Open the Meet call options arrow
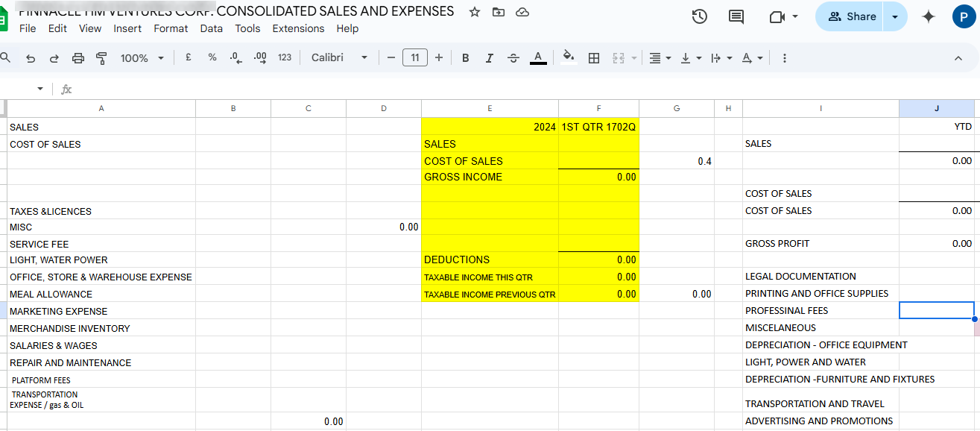This screenshot has height=431, width=980. [x=795, y=16]
